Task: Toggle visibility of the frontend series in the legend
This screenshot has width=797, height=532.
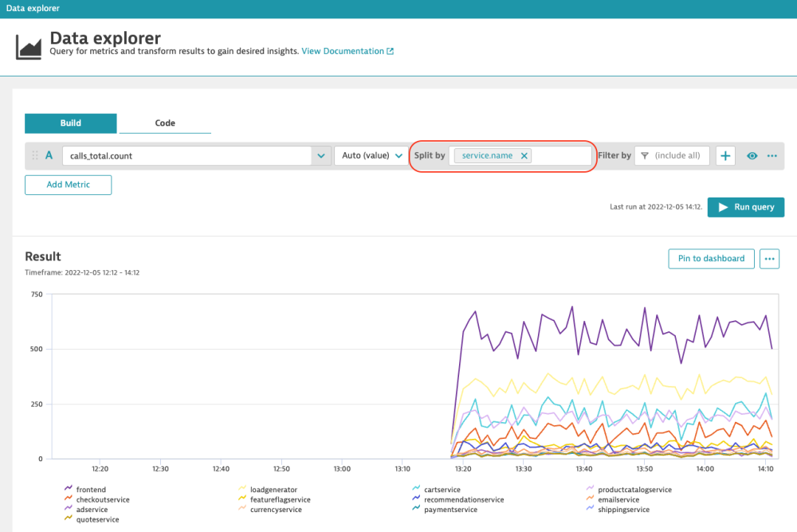Action: [90, 489]
